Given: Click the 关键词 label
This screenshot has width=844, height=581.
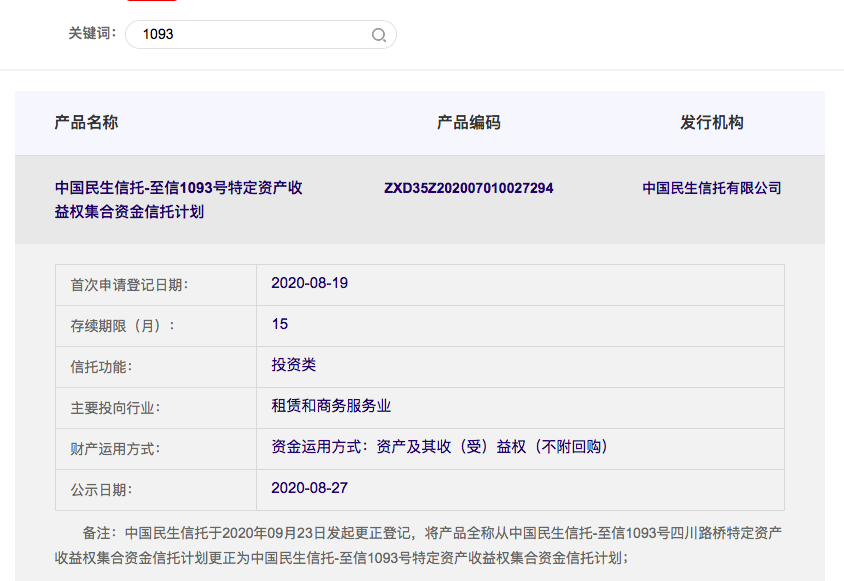Looking at the screenshot, I should (92, 33).
